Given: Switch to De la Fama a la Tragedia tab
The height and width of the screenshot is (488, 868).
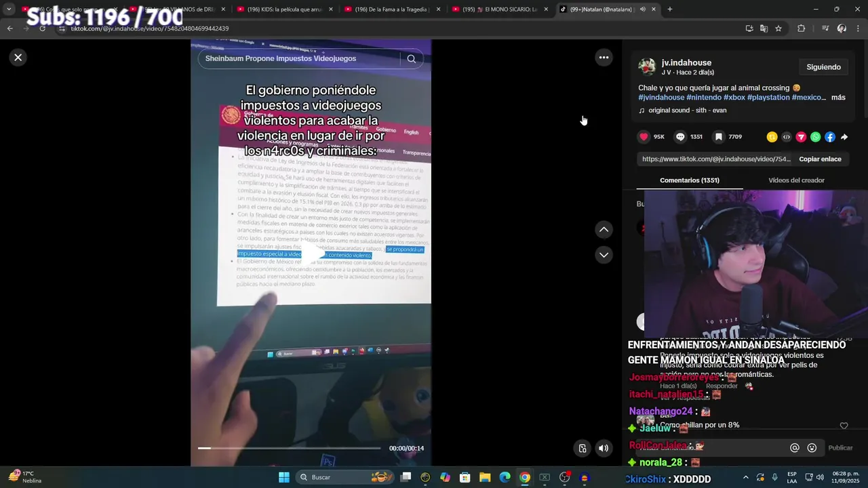Looking at the screenshot, I should 393,9.
